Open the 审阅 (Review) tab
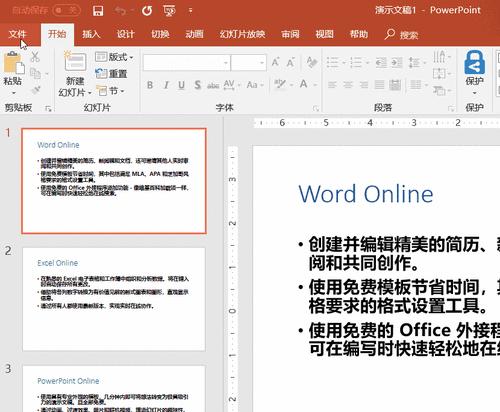Image resolution: width=500 pixels, height=412 pixels. tap(290, 34)
